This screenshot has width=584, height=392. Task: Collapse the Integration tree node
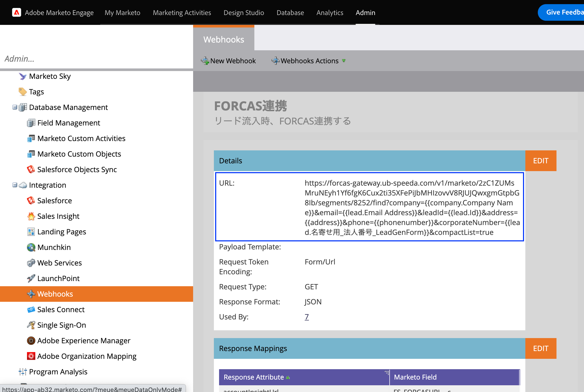tap(15, 185)
